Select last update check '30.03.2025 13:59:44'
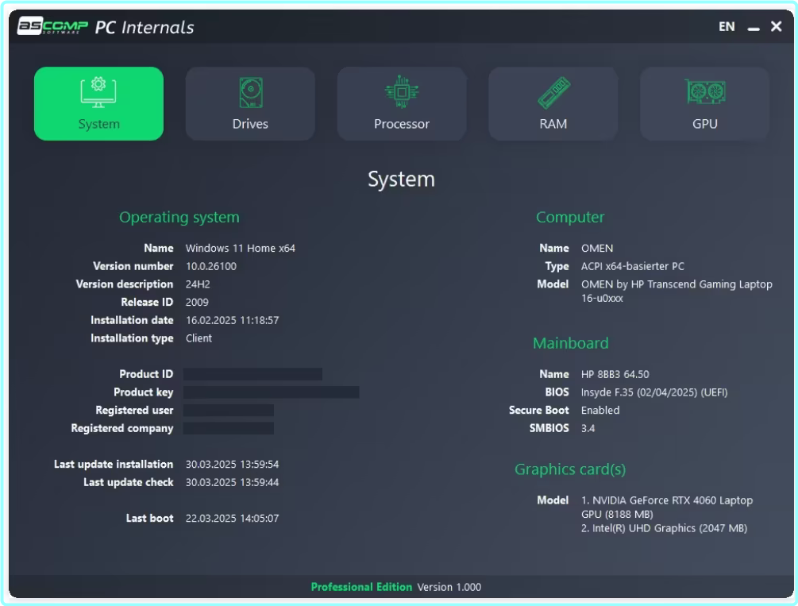The width and height of the screenshot is (798, 606). pyautogui.click(x=232, y=482)
